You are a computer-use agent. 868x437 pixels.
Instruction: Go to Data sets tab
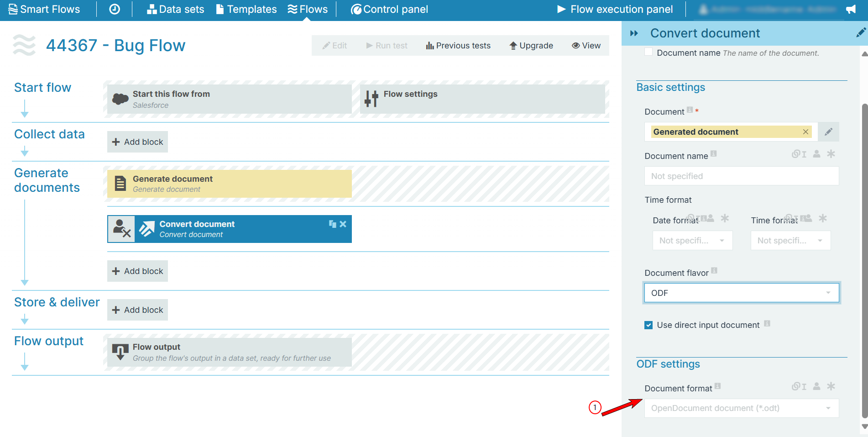pos(176,9)
